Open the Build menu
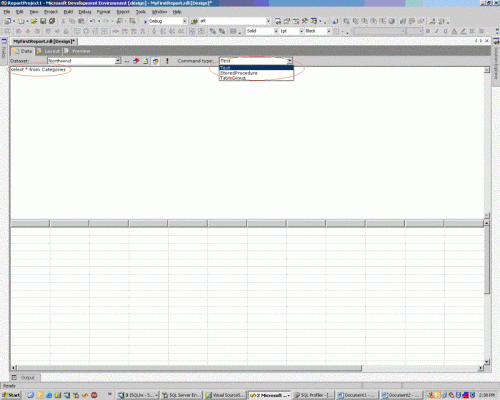Viewport: 500px width, 400px height. [68, 12]
